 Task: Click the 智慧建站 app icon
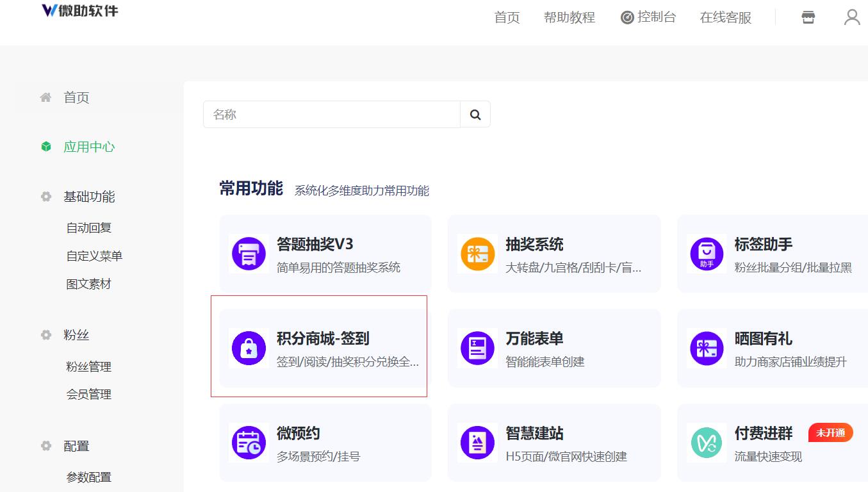click(x=478, y=443)
